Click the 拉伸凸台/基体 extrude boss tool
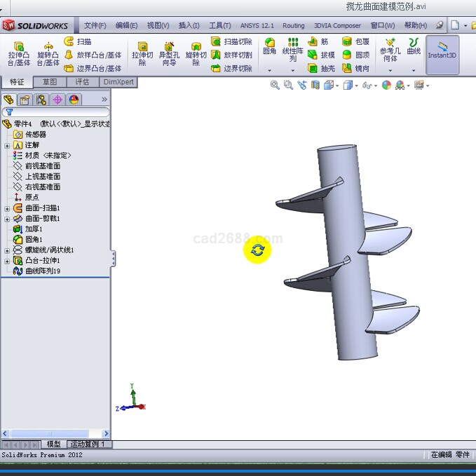This screenshot has width=476, height=476. 19,53
